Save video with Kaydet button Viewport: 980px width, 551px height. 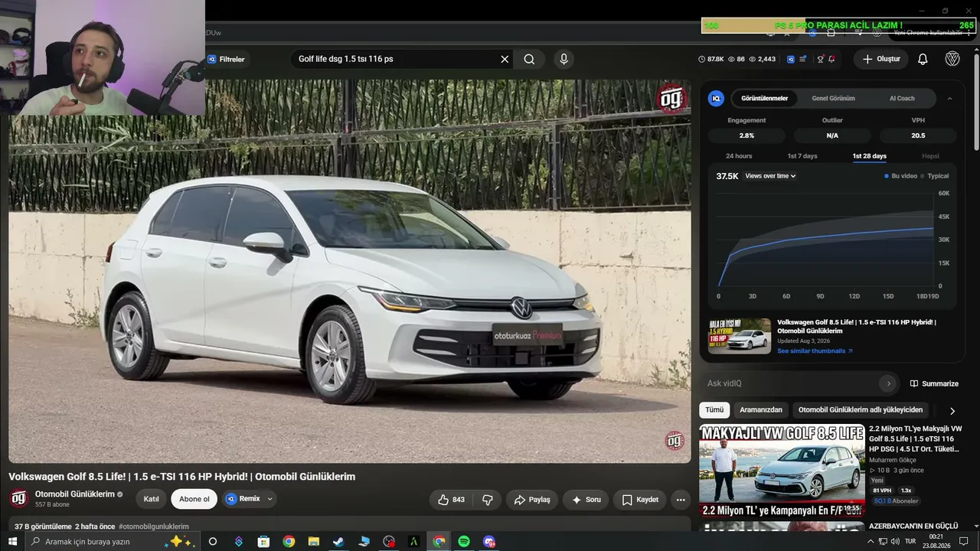pos(640,500)
